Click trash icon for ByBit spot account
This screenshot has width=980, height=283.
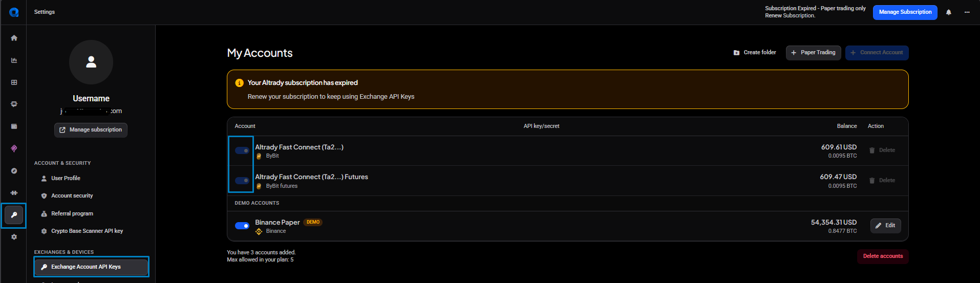coord(872,150)
